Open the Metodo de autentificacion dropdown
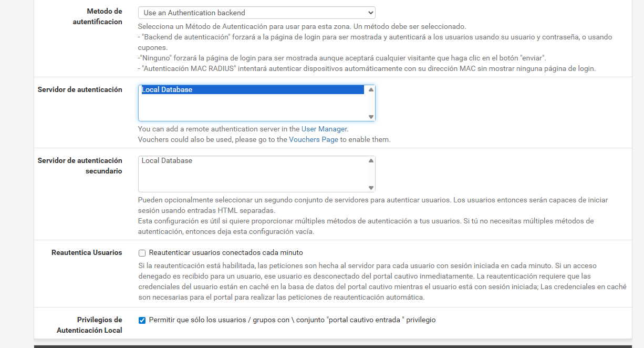 256,13
